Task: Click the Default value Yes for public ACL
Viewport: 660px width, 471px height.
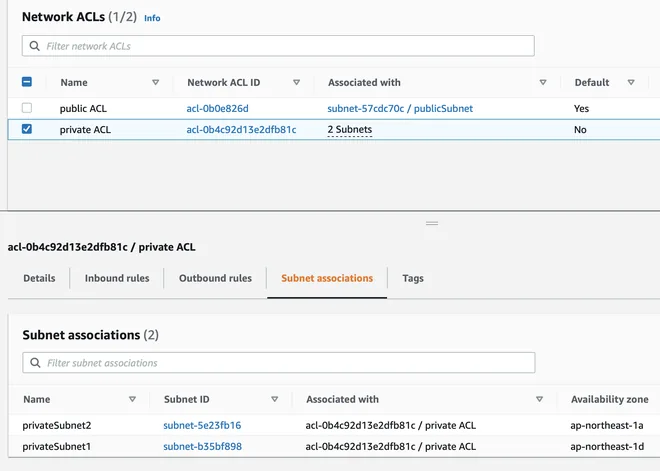Action: coord(581,109)
